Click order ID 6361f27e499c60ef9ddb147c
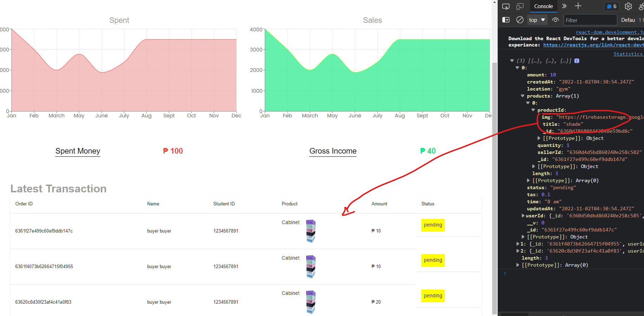 [x=44, y=231]
